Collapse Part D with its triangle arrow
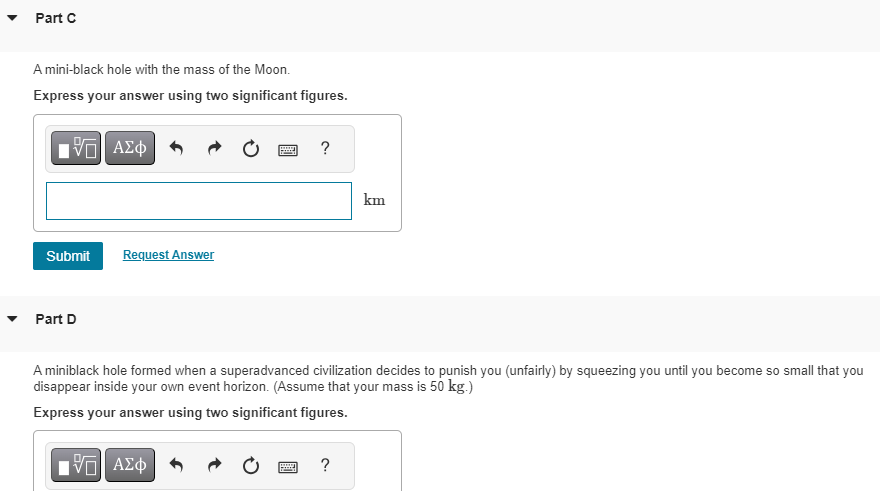This screenshot has height=491, width=886. tap(12, 320)
